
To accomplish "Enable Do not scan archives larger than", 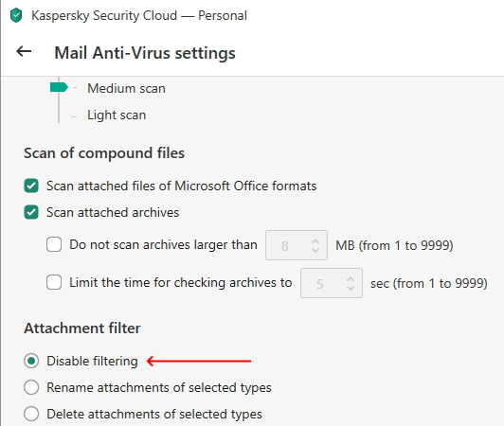I will coord(54,244).
